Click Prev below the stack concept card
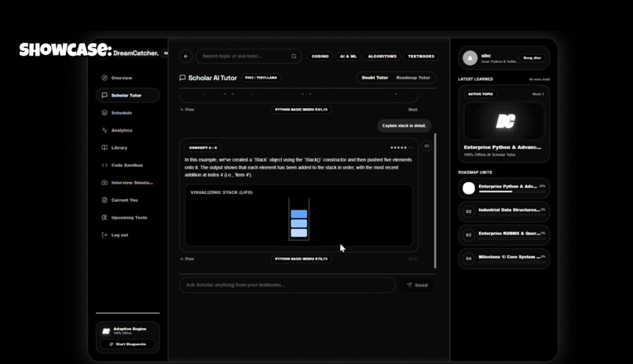Viewport: 633px width, 364px height. click(x=188, y=259)
